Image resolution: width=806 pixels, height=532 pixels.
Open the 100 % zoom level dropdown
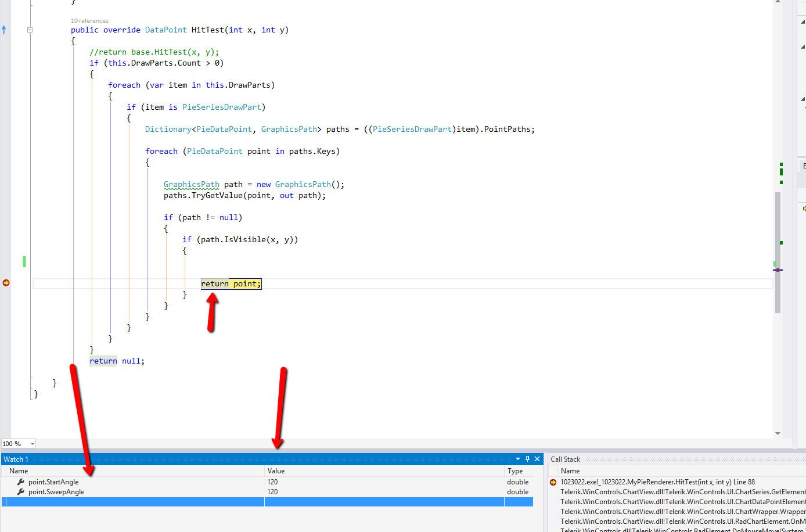pyautogui.click(x=32, y=444)
